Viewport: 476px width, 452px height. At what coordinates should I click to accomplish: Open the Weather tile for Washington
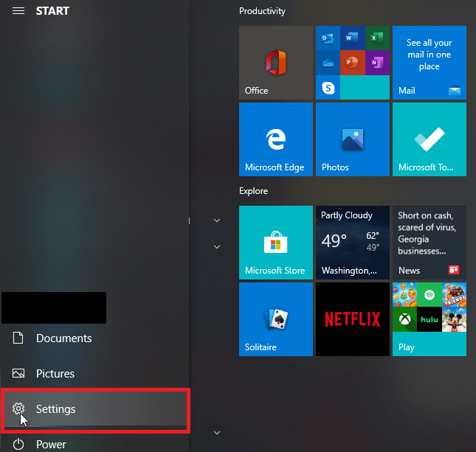(353, 243)
